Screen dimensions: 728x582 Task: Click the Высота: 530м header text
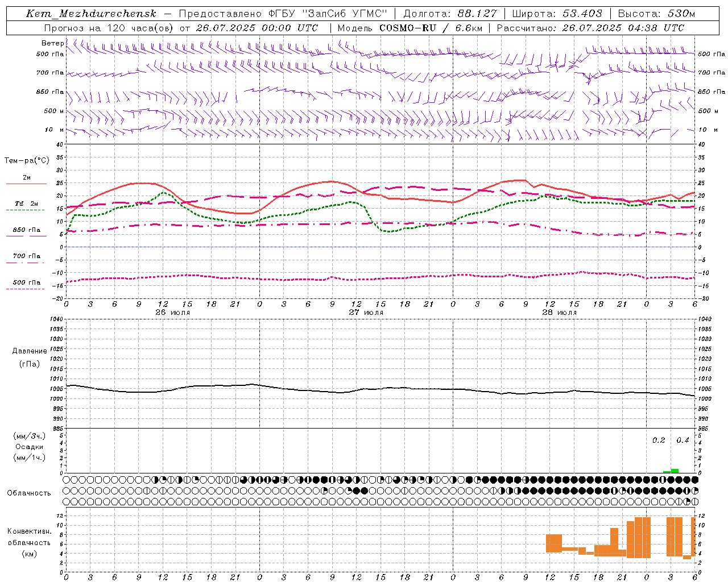coord(656,14)
